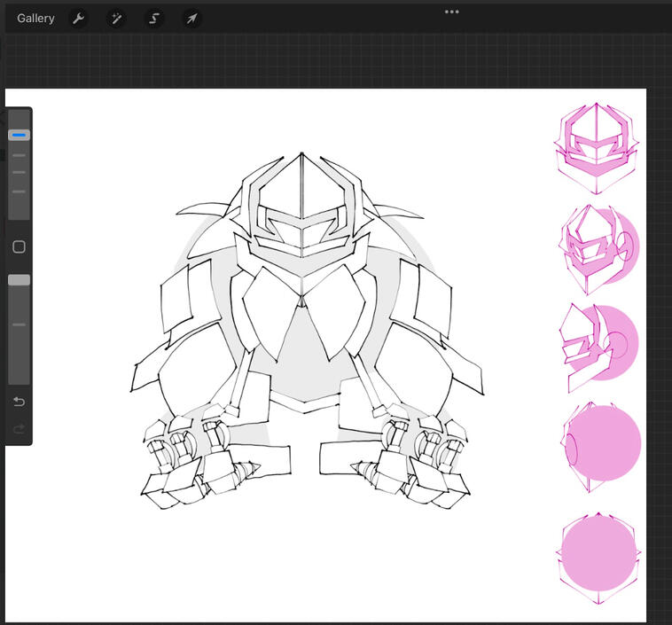Open the Gallery
The image size is (672, 625).
pos(35,19)
